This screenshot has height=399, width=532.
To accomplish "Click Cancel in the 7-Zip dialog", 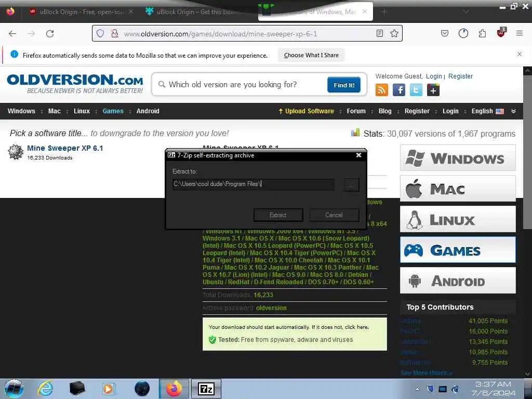I will point(334,215).
